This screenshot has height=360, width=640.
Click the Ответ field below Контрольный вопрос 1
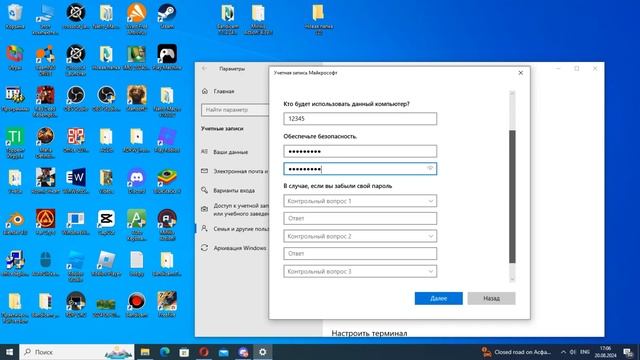tap(360, 218)
